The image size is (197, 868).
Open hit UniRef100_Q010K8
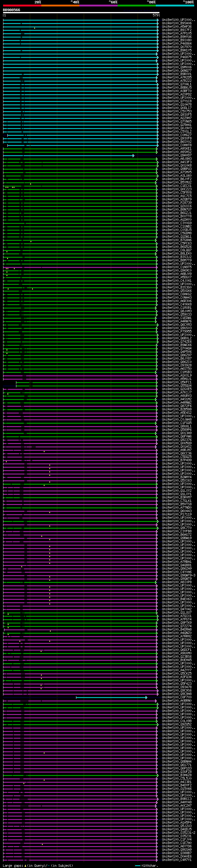pos(176,165)
